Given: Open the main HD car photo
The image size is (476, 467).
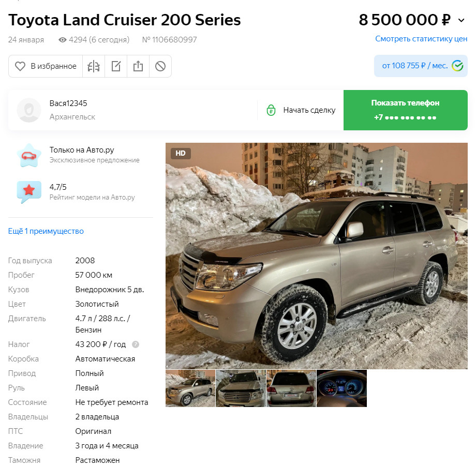Looking at the screenshot, I should click(x=316, y=256).
